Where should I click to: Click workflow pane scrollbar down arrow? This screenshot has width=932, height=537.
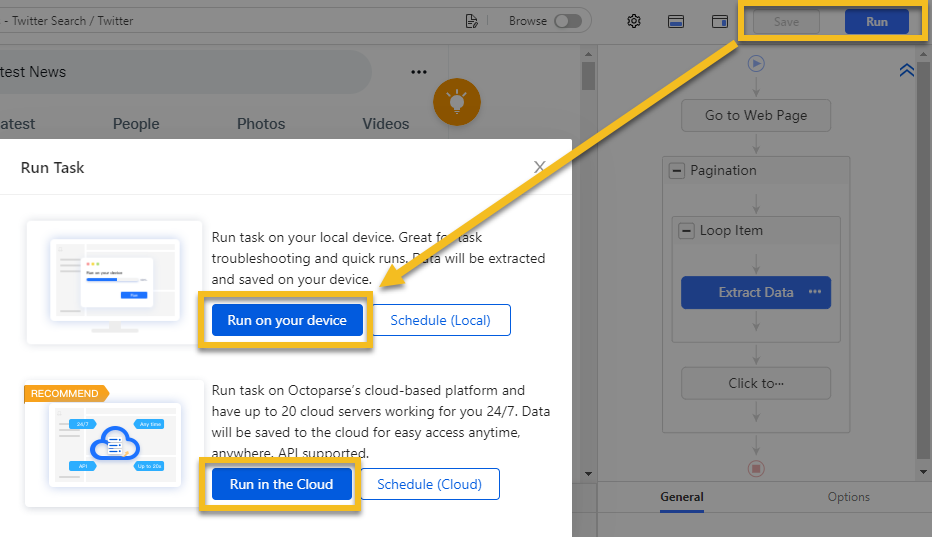pyautogui.click(x=923, y=472)
